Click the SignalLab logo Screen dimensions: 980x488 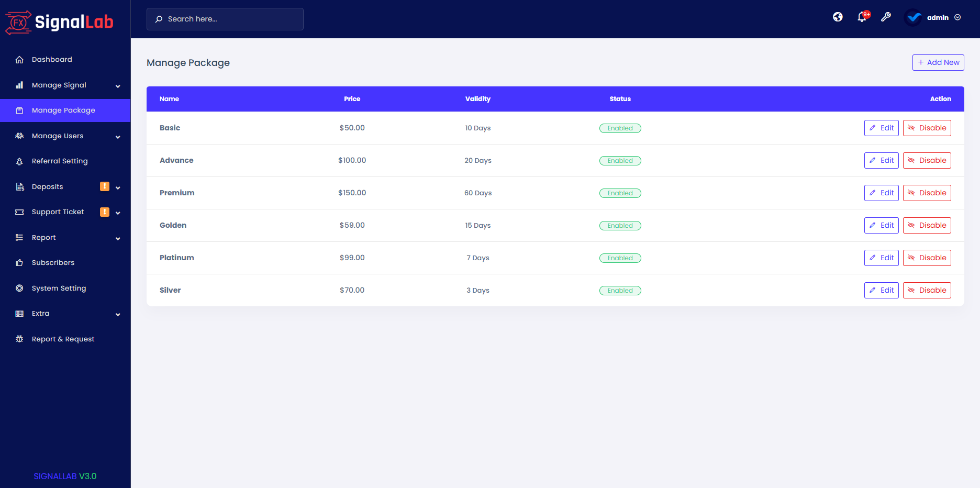pos(59,21)
